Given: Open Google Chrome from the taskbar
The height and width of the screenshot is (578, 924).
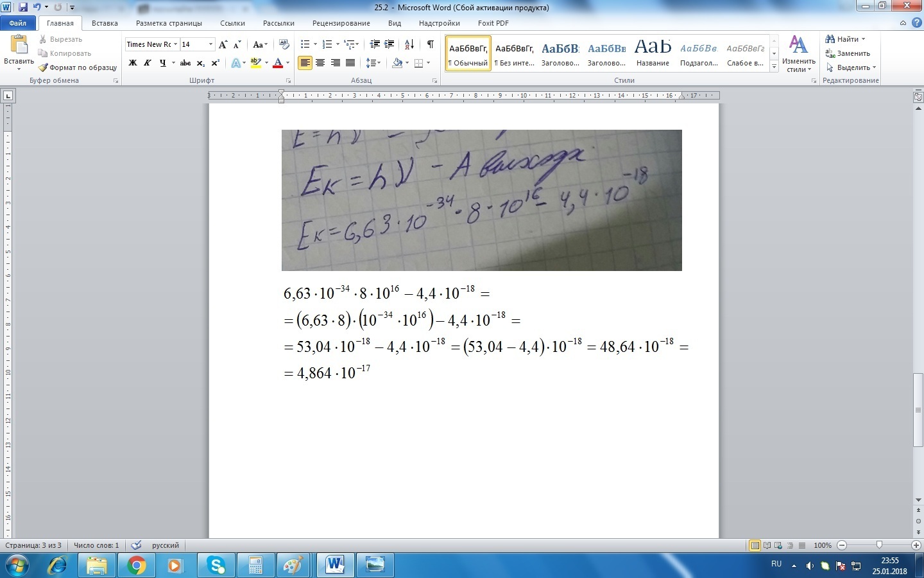Looking at the screenshot, I should (x=137, y=565).
